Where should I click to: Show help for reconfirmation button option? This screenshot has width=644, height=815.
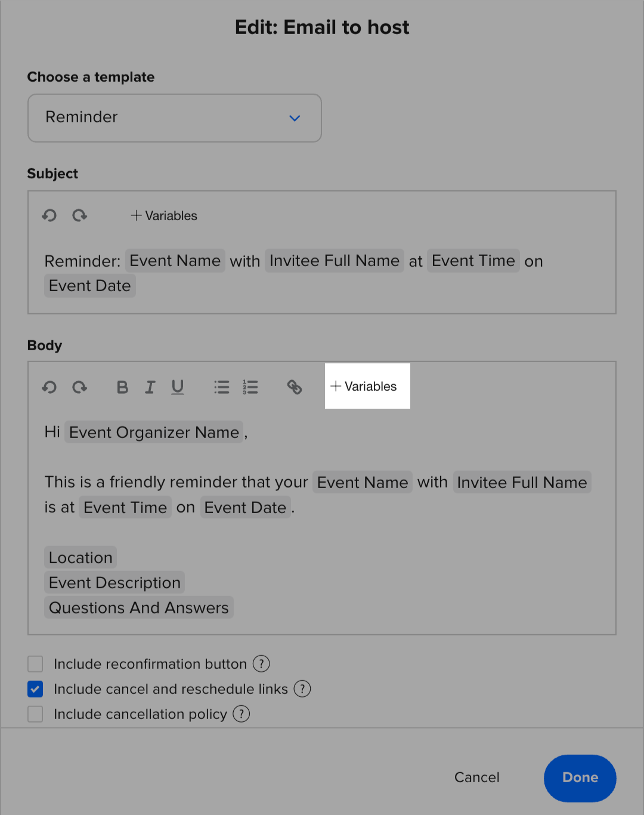(261, 663)
